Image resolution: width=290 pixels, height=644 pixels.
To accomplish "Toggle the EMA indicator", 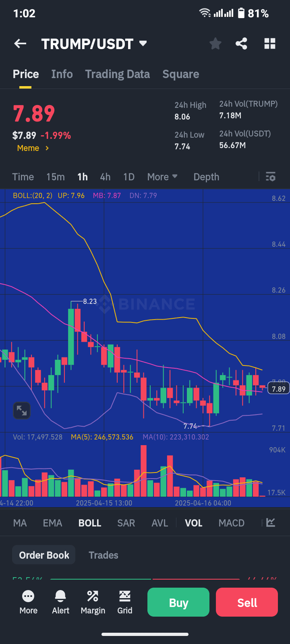I will 52,523.
